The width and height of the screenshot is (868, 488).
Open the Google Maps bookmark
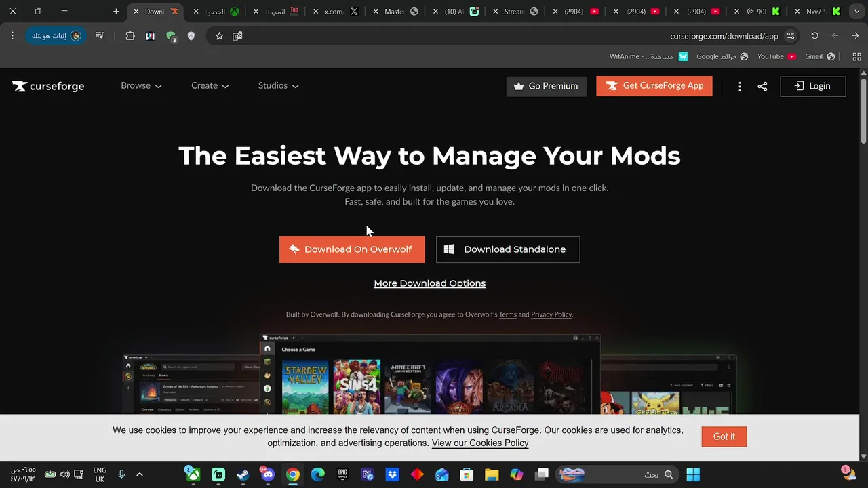coord(722,56)
